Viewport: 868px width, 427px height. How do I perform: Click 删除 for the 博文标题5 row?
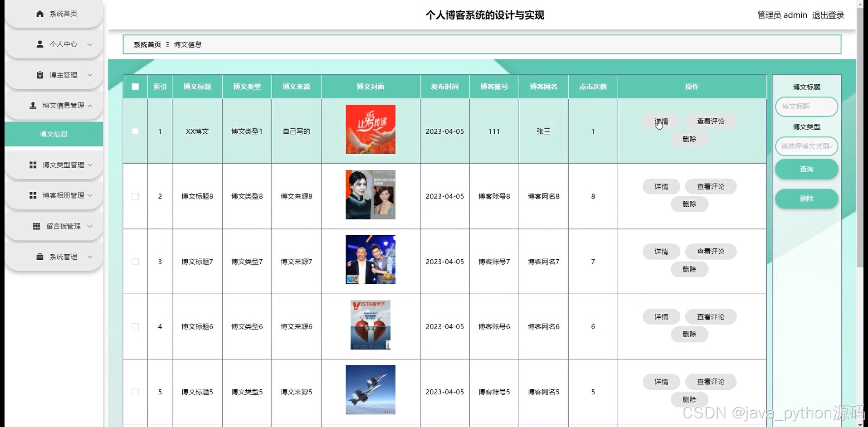689,399
